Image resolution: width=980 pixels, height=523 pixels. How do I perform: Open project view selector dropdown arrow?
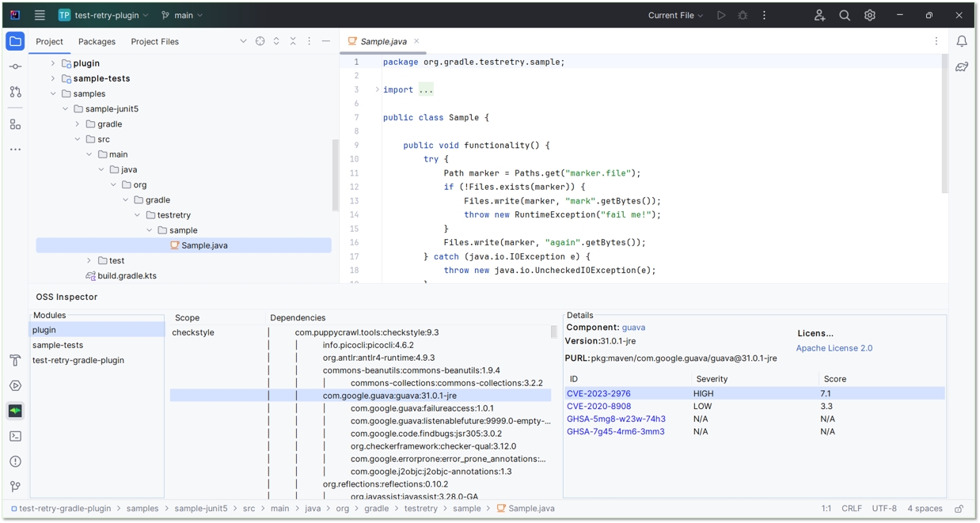coord(243,41)
